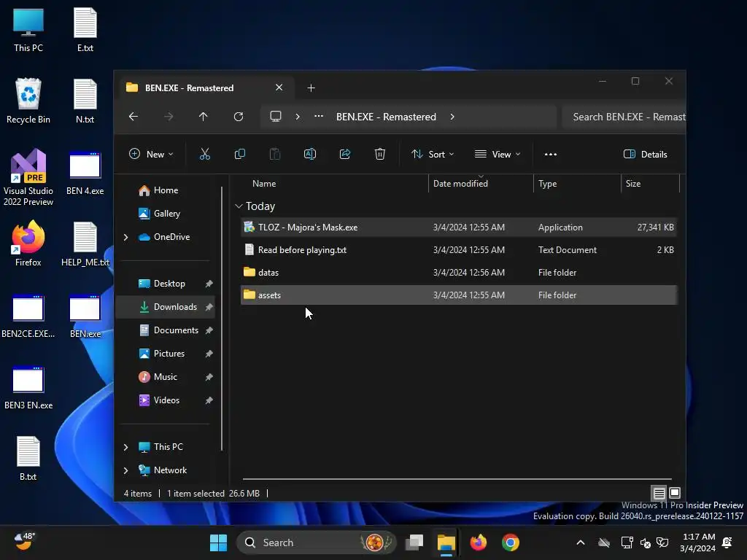Go back with the left arrow
The height and width of the screenshot is (560, 747).
(133, 117)
